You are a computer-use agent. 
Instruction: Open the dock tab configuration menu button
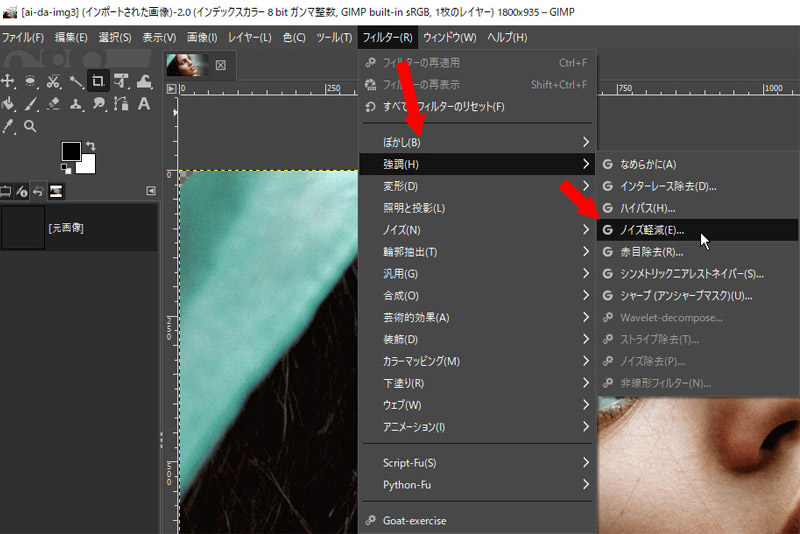pyautogui.click(x=151, y=190)
